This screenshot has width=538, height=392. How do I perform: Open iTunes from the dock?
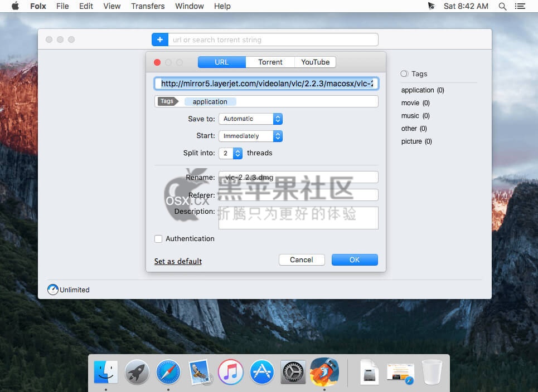pyautogui.click(x=231, y=372)
